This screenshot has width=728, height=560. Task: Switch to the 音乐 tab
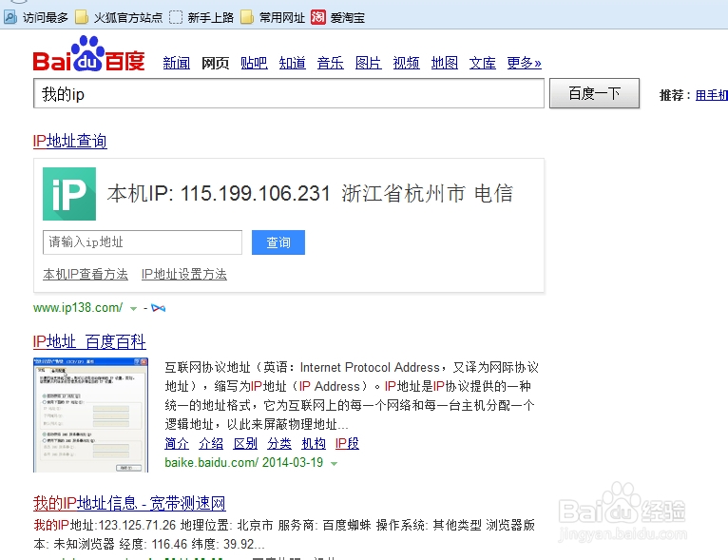tap(330, 63)
